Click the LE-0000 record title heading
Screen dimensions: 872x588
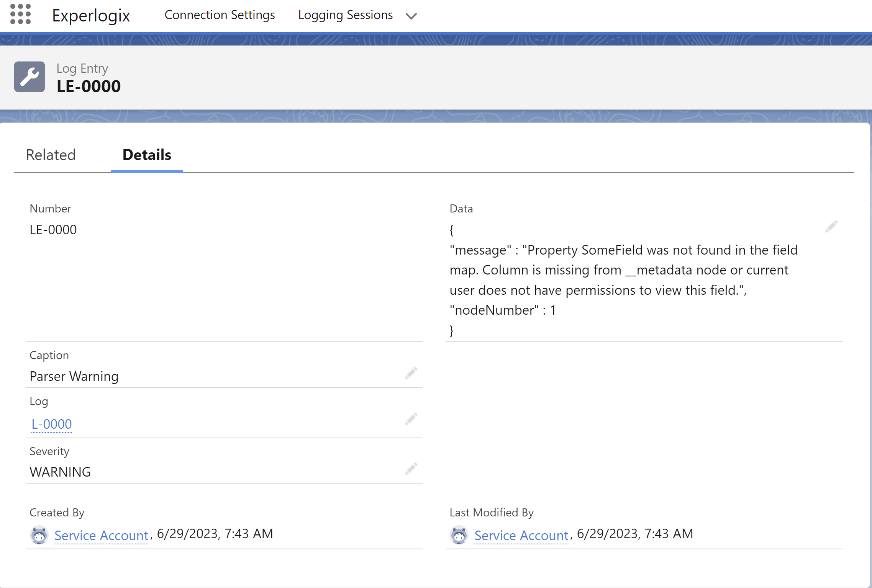coord(89,87)
